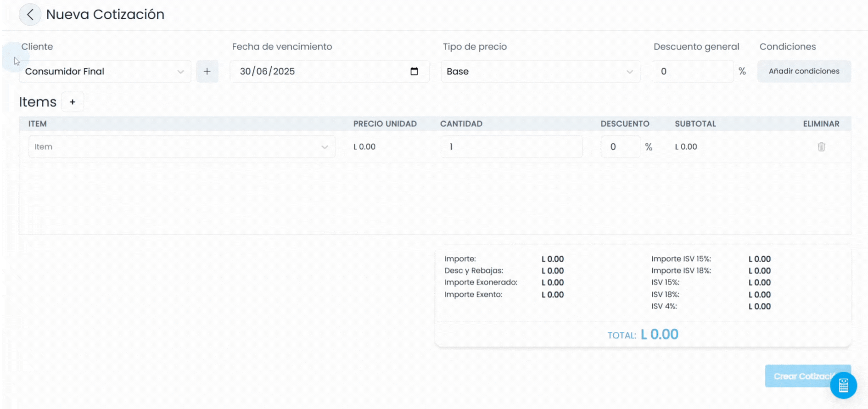Click the item row Descuento field
The image size is (868, 409).
(x=620, y=147)
